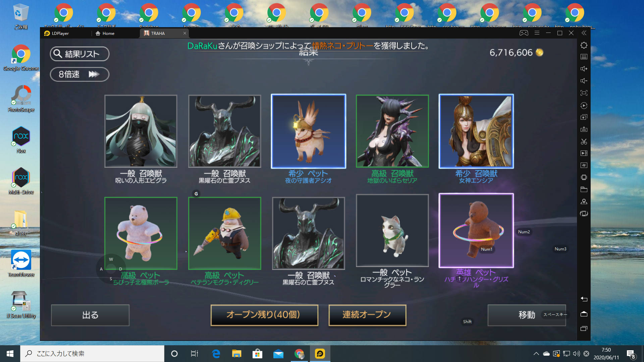Image resolution: width=644 pixels, height=362 pixels.
Task: Select the TRAHA tab
Action: pos(158,33)
